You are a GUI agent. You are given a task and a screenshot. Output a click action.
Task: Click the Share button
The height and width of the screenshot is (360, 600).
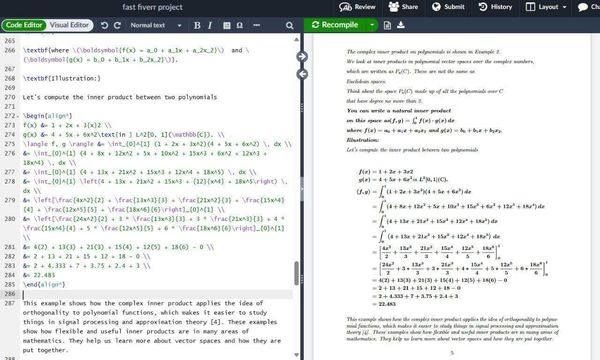(403, 7)
